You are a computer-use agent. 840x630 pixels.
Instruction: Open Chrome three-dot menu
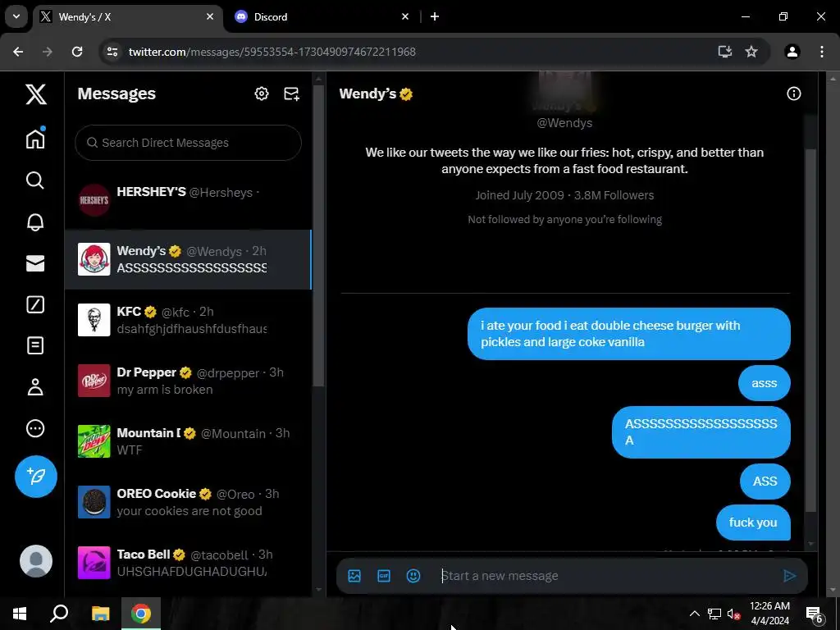pos(822,52)
